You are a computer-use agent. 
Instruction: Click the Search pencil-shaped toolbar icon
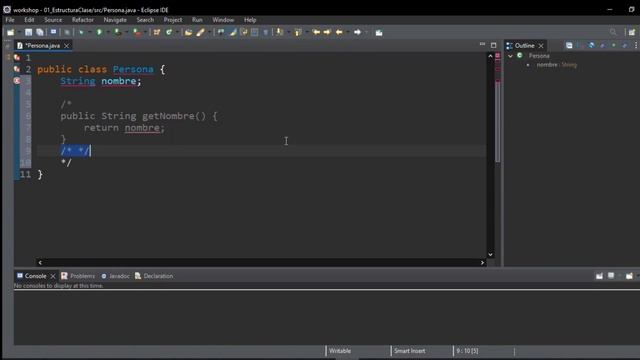[200, 32]
